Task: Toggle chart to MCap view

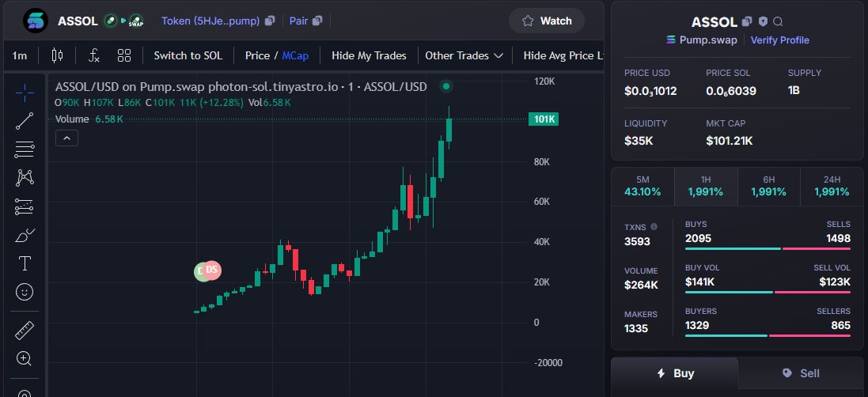Action: coord(295,55)
